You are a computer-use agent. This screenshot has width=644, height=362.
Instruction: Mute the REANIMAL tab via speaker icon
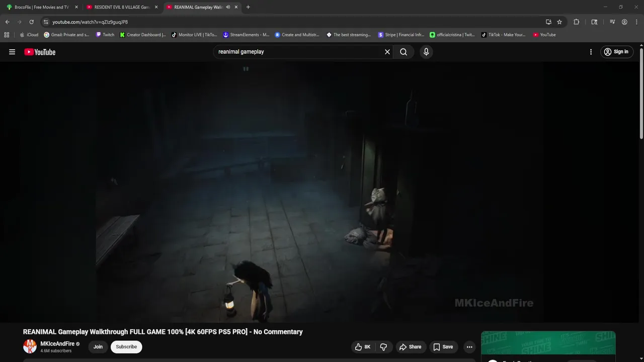(228, 7)
